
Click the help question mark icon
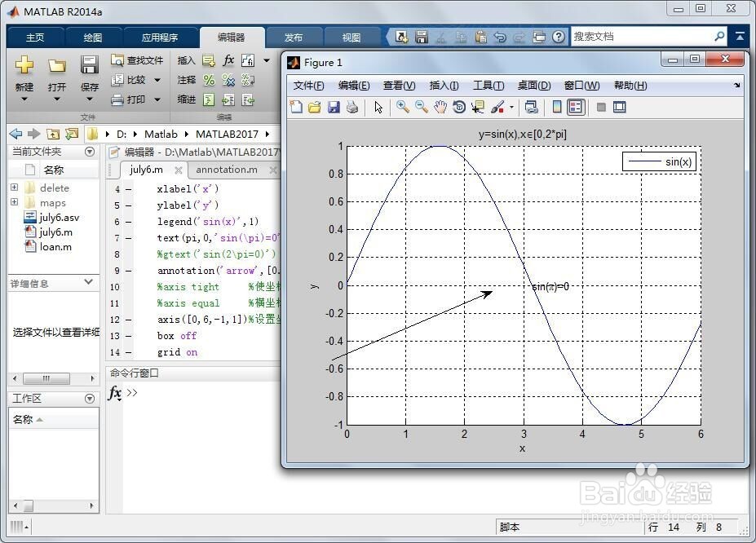coord(559,37)
